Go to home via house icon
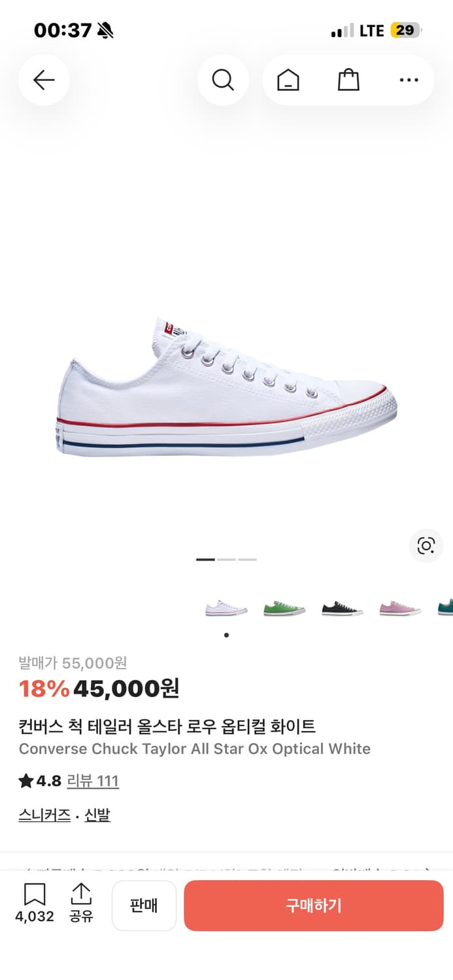The height and width of the screenshot is (980, 453). (288, 80)
